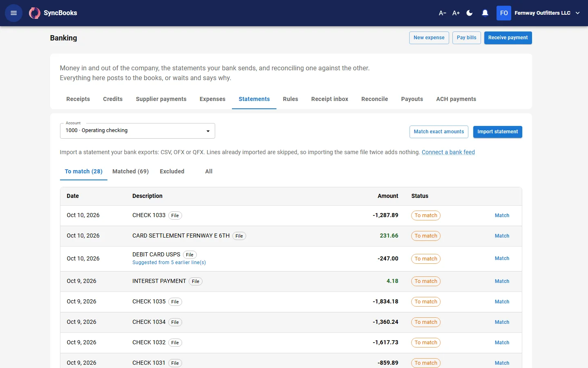This screenshot has width=588, height=368.
Task: Match the CHECK 1035 line
Action: click(502, 302)
